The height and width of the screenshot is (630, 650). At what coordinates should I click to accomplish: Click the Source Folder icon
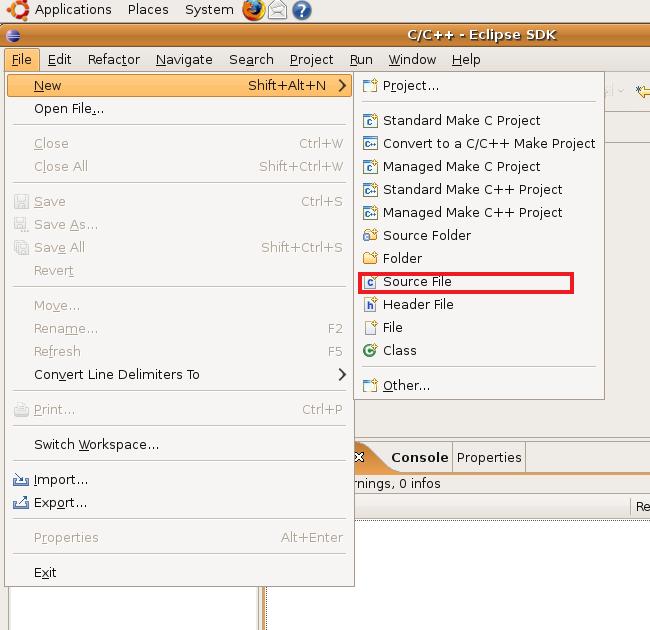(x=370, y=235)
